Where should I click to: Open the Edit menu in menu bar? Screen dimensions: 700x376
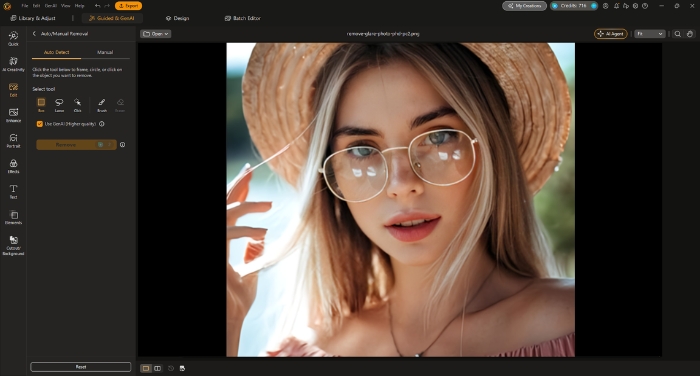click(36, 6)
